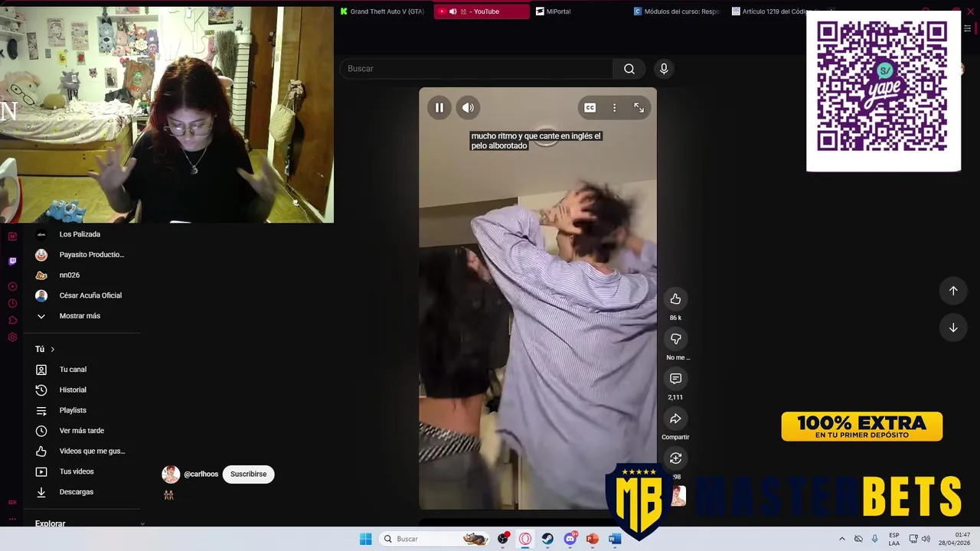This screenshot has width=980, height=551.
Task: Enter fullscreen on the Short
Action: click(639, 108)
